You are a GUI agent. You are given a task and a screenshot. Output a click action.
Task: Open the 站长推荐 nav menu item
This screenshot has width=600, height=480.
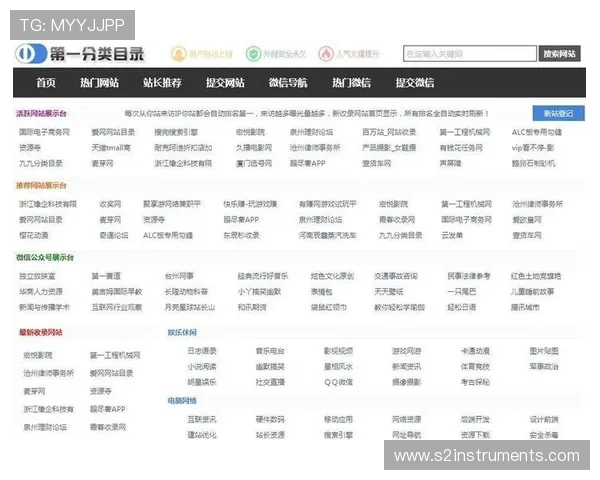tap(162, 83)
